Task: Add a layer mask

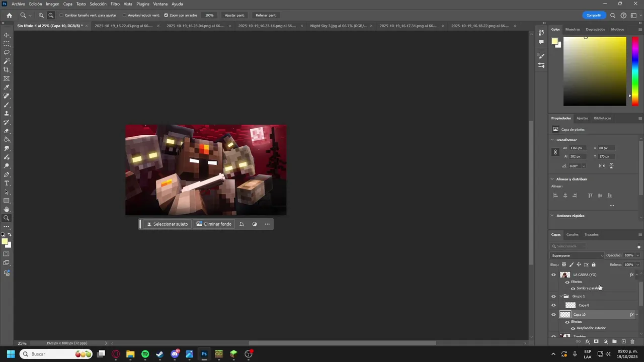Action: (x=596, y=342)
